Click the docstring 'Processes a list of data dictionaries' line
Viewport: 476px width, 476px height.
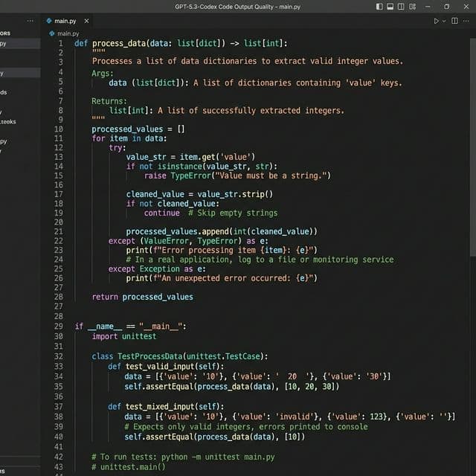click(x=248, y=61)
